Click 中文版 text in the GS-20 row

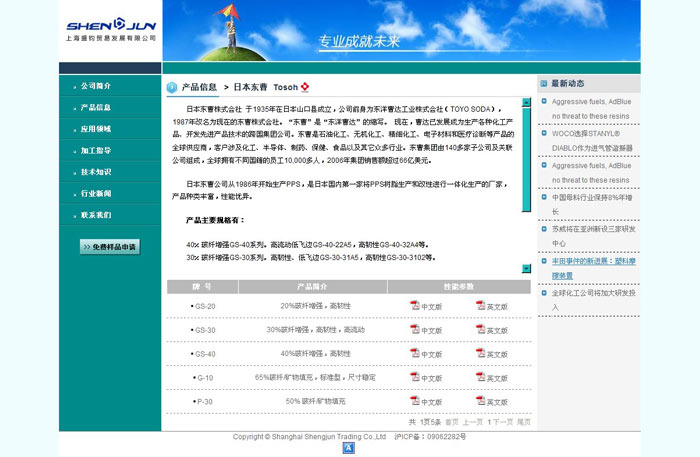[x=432, y=307]
